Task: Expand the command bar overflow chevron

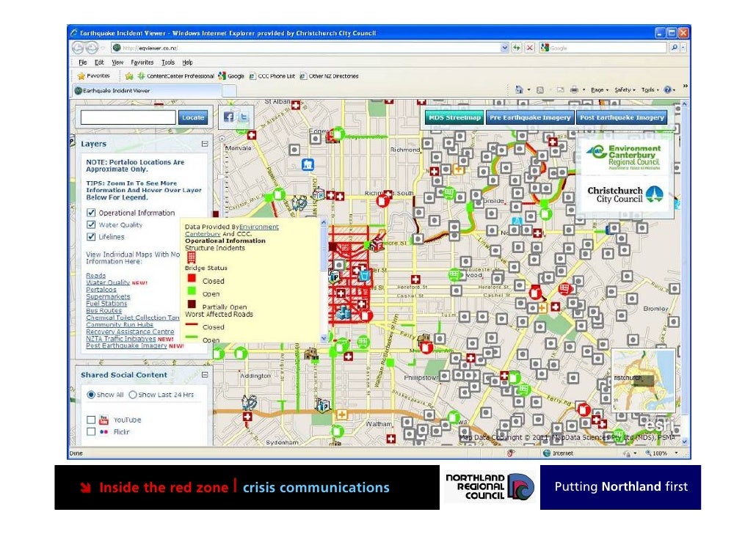Action: point(685,87)
